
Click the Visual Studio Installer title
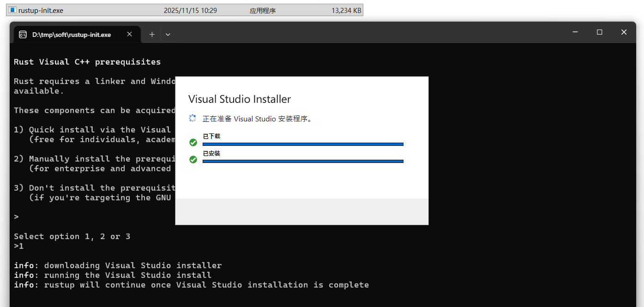click(x=240, y=99)
